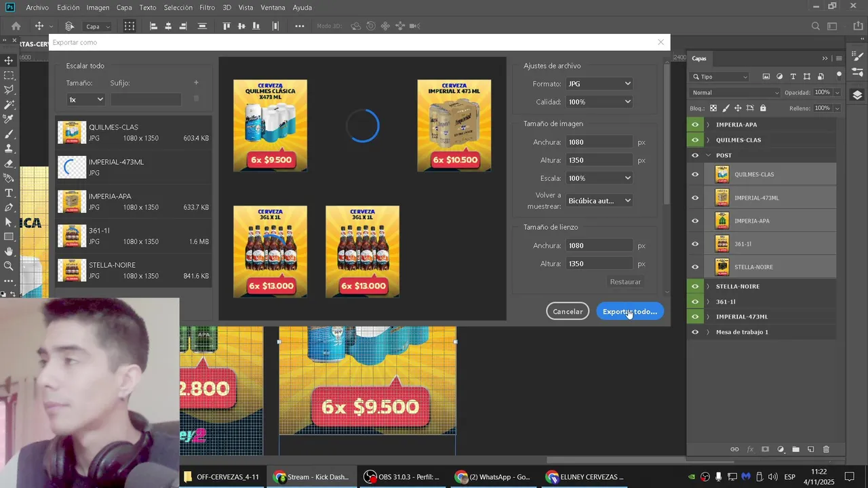This screenshot has width=868, height=488.
Task: Open the blend mode Normal dropdown
Action: pyautogui.click(x=735, y=92)
